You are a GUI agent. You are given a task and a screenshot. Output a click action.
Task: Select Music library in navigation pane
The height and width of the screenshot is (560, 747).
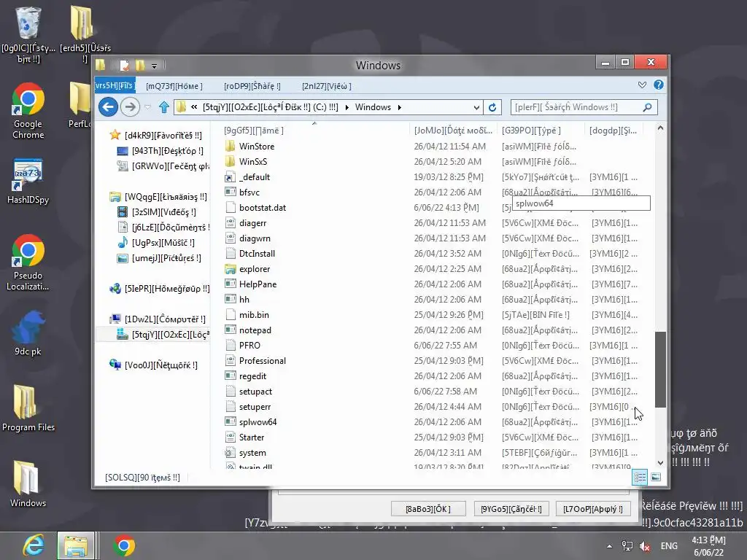tap(156, 242)
